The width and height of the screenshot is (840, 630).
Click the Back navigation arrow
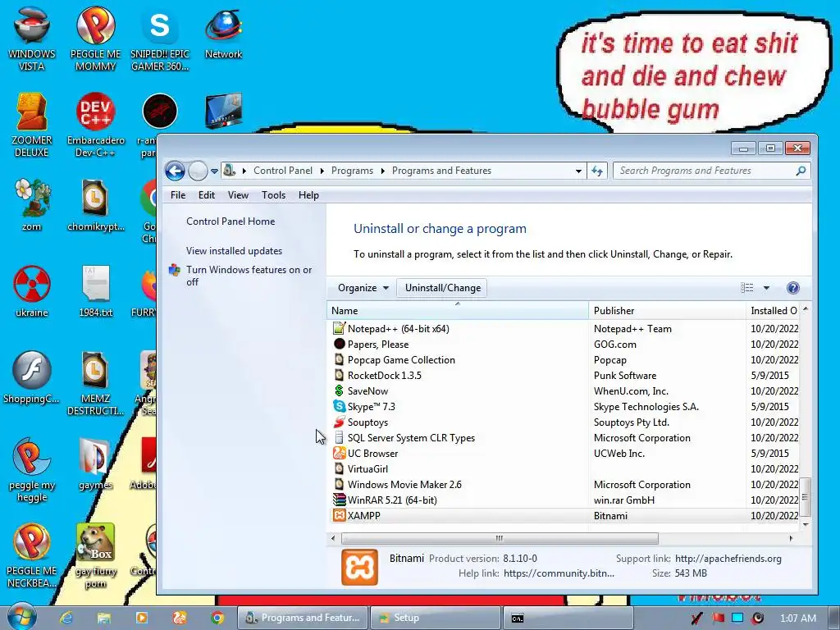(x=175, y=171)
